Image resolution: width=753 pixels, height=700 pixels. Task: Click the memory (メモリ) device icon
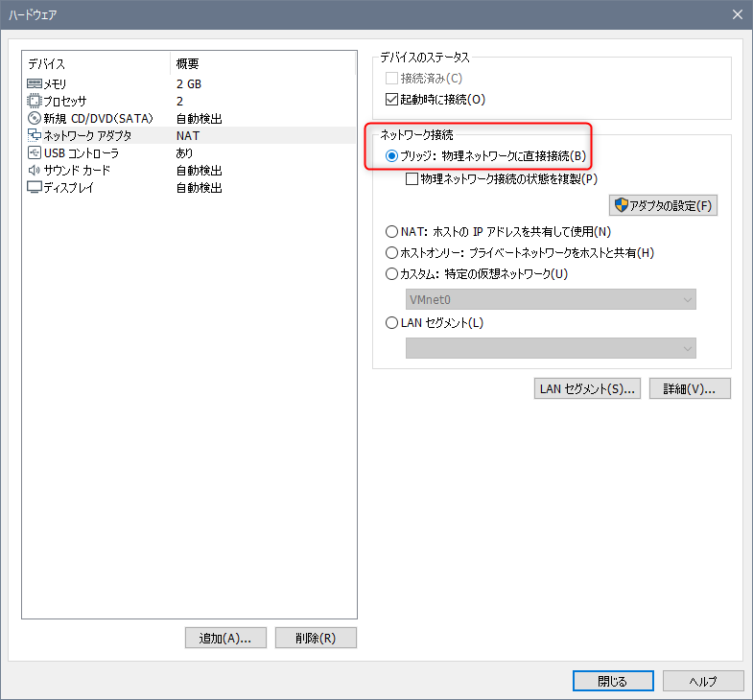(35, 84)
